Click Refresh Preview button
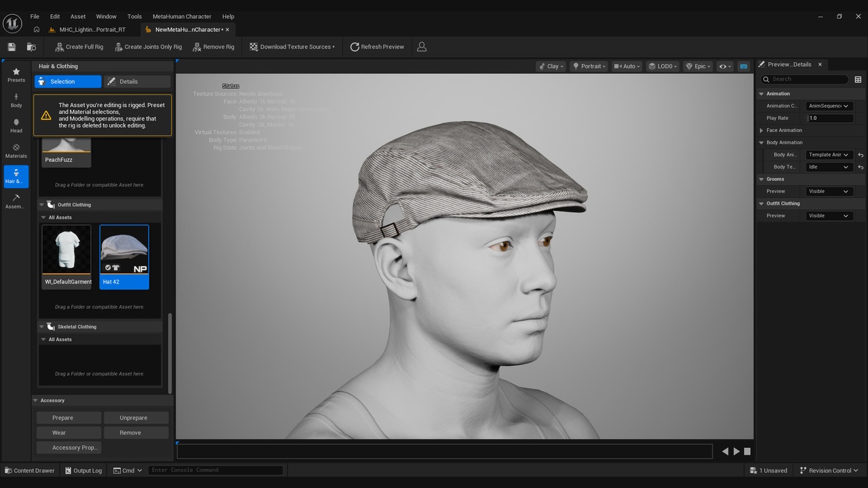The image size is (868, 488). (377, 47)
